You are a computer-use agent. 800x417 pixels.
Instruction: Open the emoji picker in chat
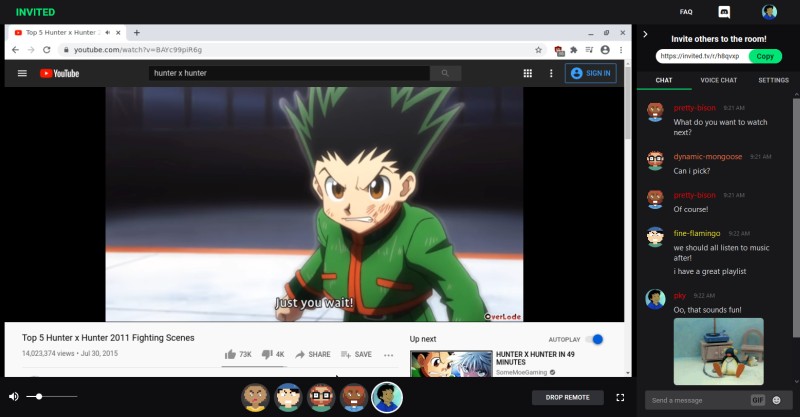(x=777, y=400)
